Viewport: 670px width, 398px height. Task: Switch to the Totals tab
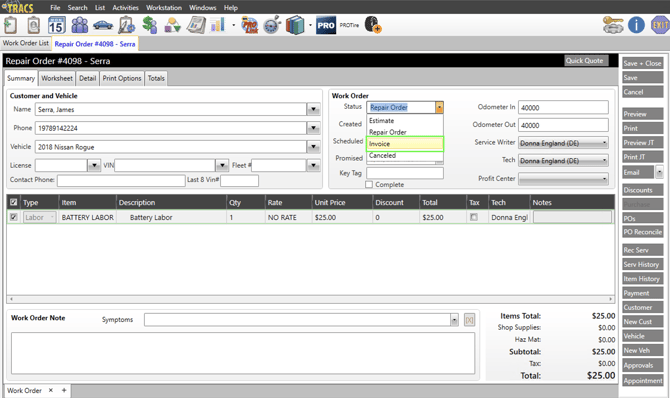click(156, 78)
